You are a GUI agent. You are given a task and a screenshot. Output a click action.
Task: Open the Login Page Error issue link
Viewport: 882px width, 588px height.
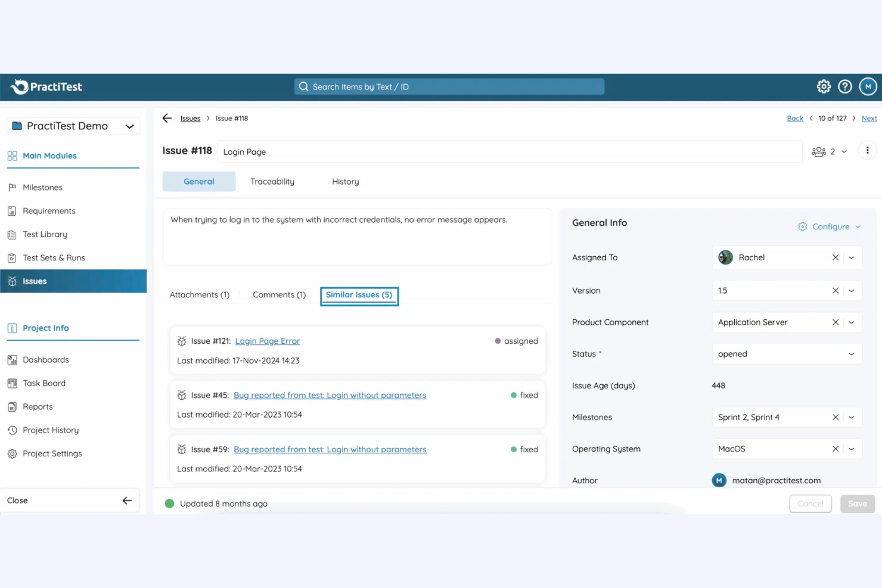267,341
